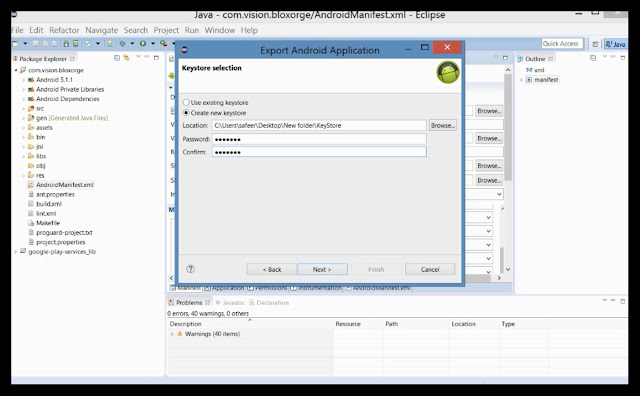The height and width of the screenshot is (396, 640).
Task: Maximize the Package Explorer panel
Action: (x=156, y=58)
